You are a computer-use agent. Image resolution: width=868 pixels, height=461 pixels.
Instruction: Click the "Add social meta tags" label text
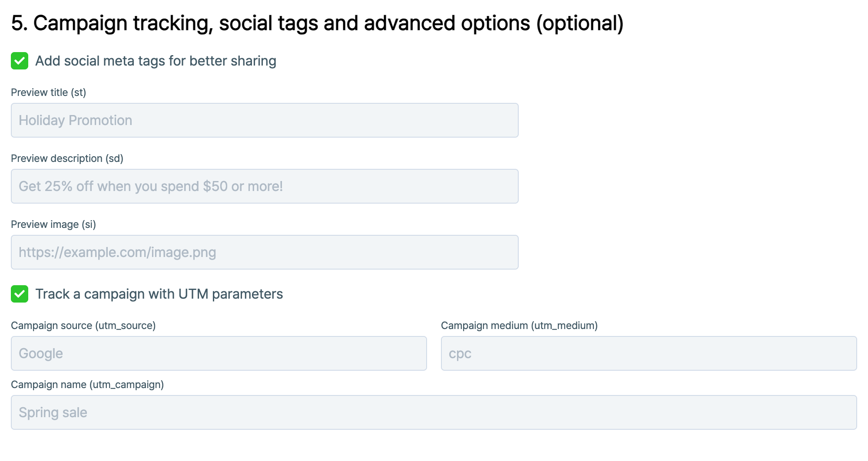(x=156, y=61)
